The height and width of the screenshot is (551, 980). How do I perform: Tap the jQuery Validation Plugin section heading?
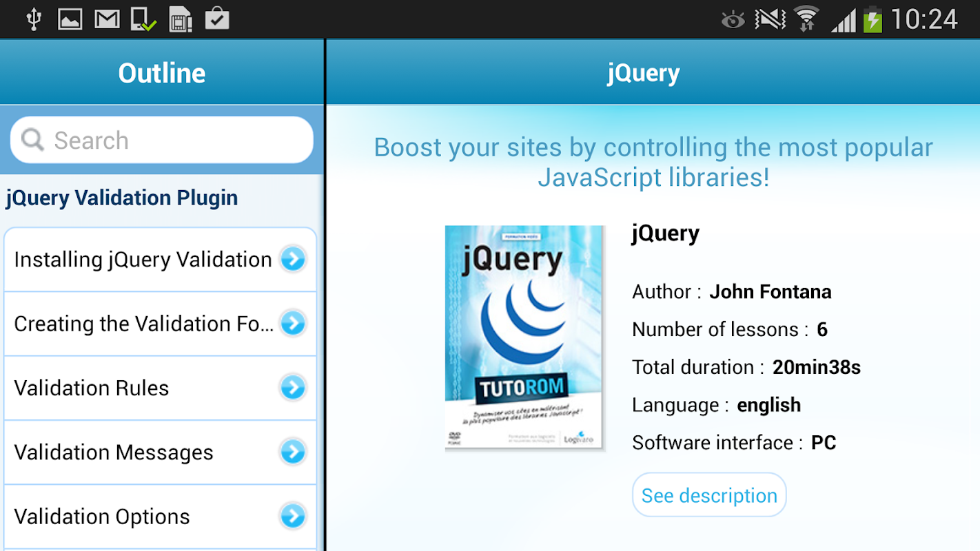[x=122, y=198]
